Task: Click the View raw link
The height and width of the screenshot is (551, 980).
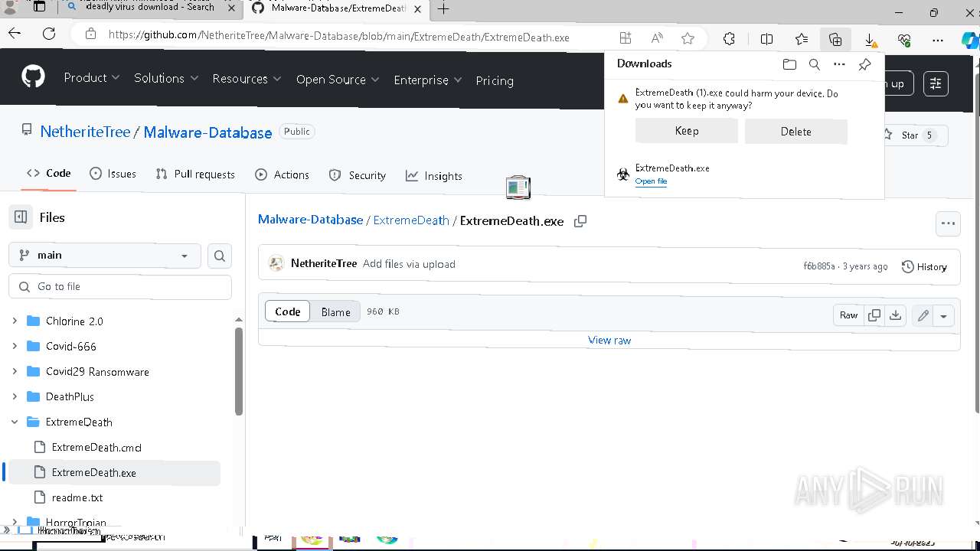Action: [x=609, y=341]
